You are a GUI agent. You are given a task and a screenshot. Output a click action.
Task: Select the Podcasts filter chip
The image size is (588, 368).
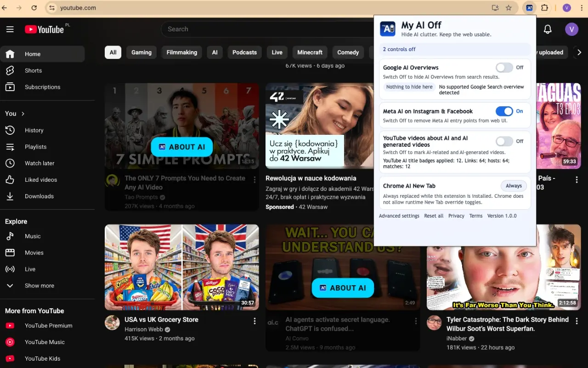click(245, 52)
